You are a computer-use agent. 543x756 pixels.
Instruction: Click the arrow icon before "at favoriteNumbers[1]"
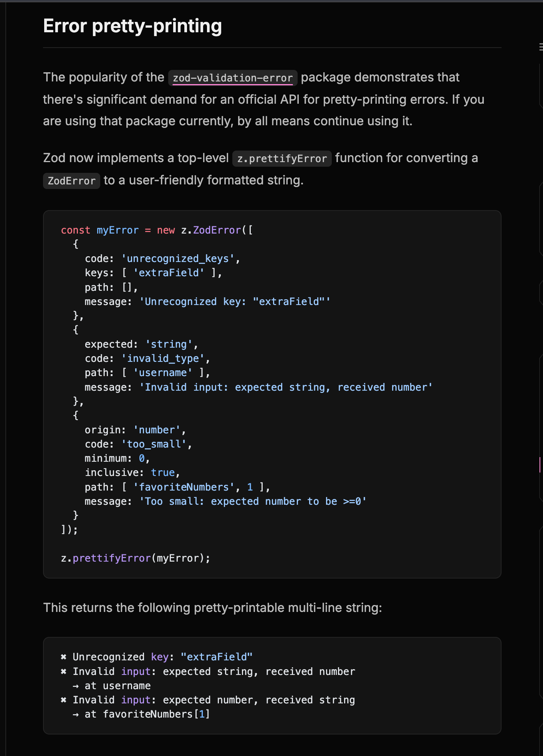pyautogui.click(x=76, y=714)
